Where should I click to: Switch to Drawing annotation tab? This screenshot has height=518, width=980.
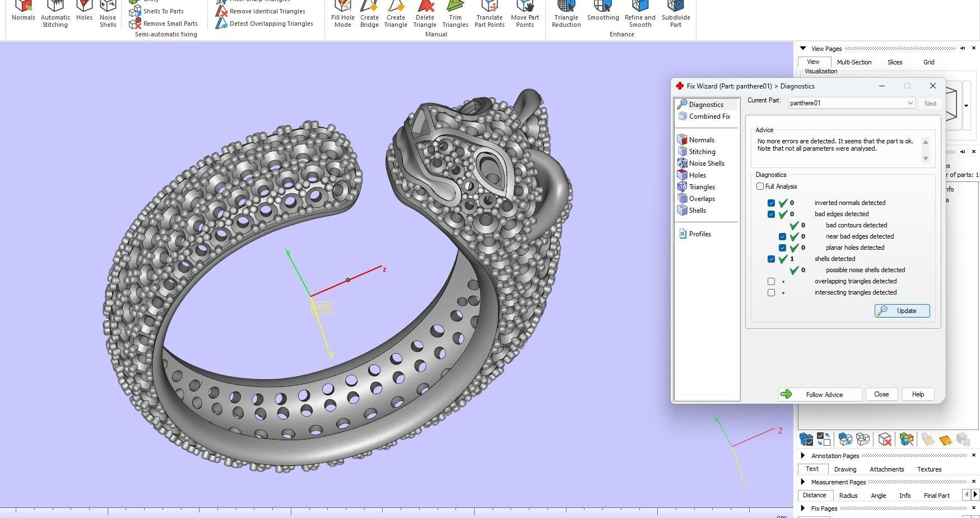click(845, 469)
